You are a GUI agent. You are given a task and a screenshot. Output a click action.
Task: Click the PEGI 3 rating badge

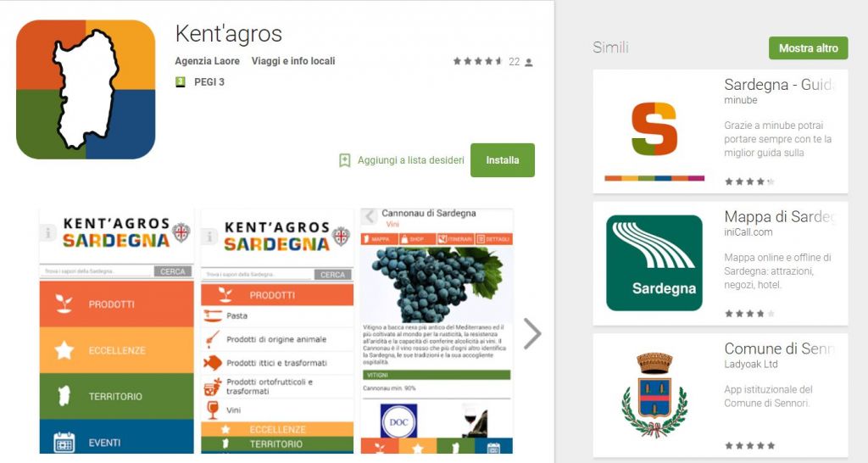180,82
